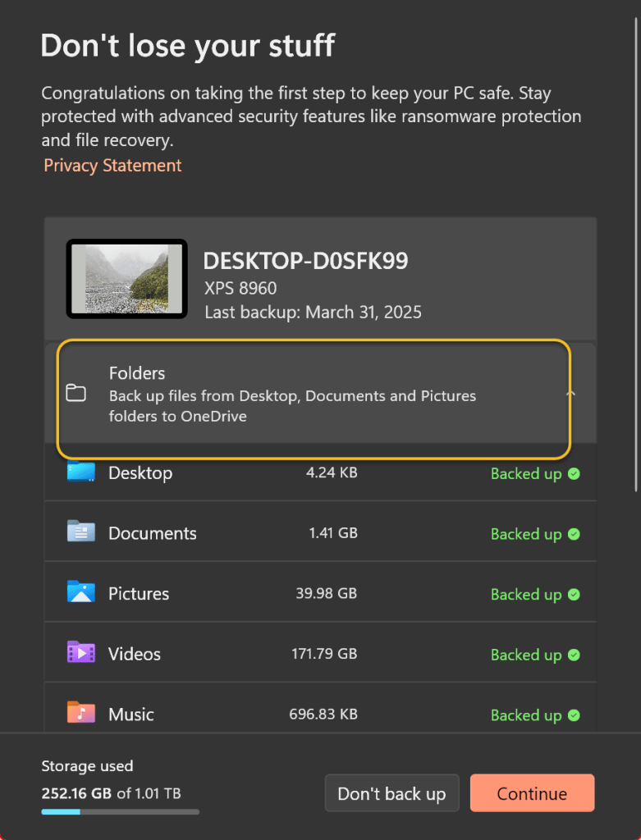
Task: Toggle Backed up status for Pictures
Action: click(534, 594)
